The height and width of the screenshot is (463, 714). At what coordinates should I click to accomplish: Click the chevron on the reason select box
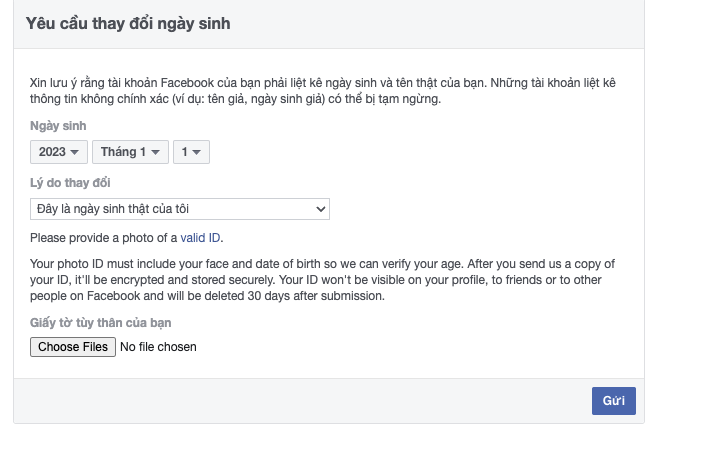pos(321,209)
